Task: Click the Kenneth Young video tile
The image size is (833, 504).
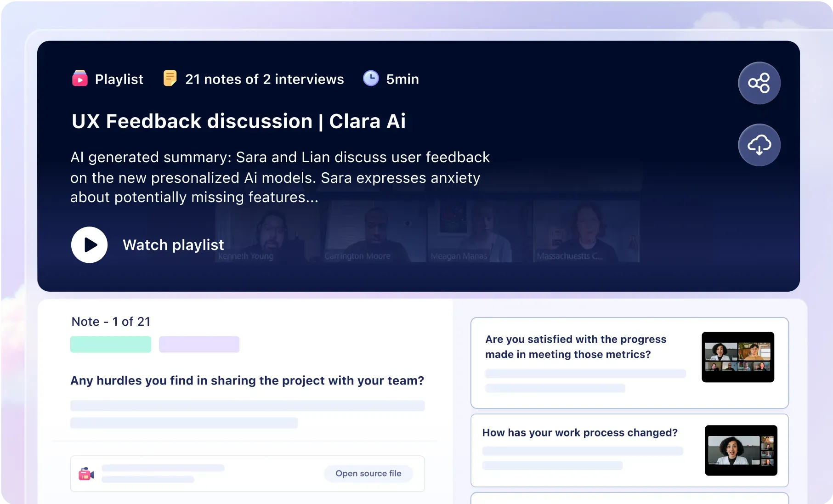Action: [267, 232]
